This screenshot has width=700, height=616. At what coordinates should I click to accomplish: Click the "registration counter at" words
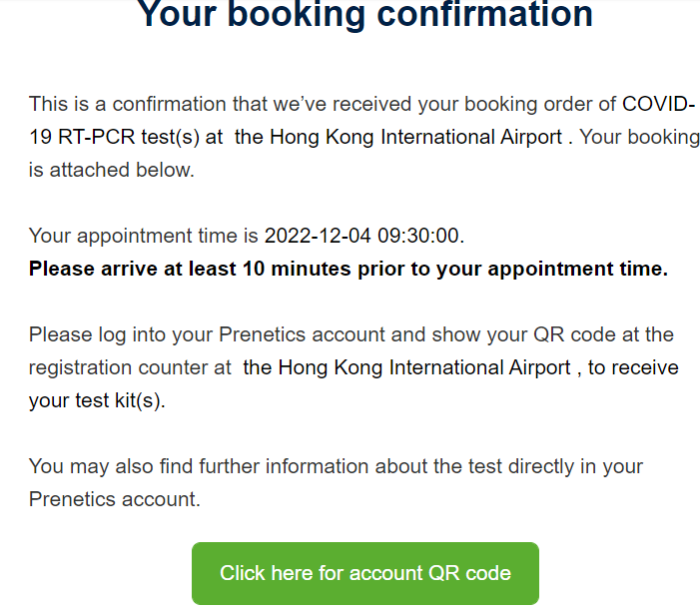click(130, 367)
